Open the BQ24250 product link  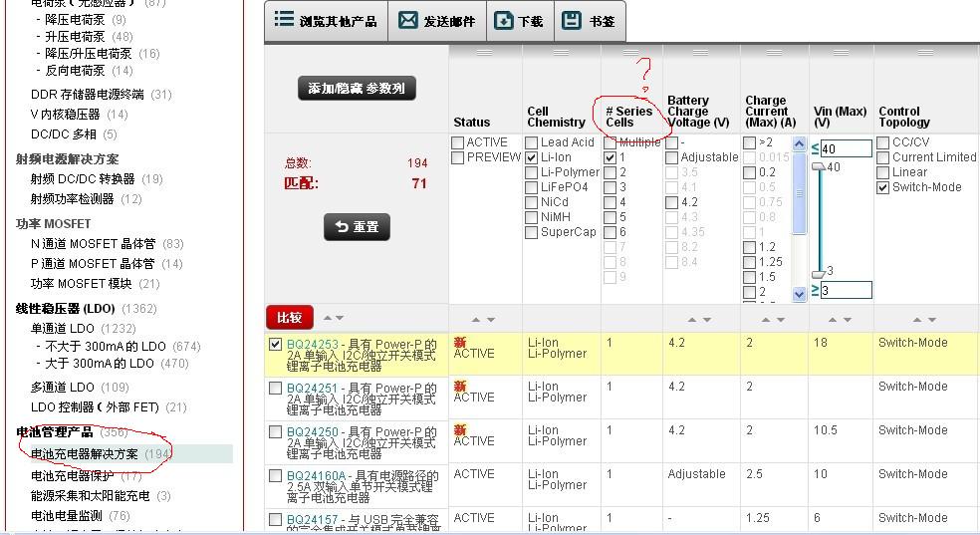tap(312, 431)
